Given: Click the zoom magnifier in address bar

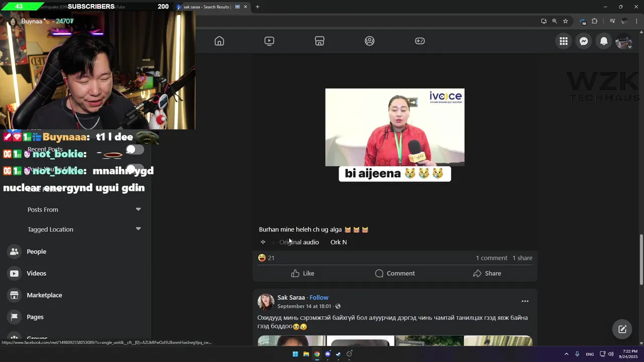Looking at the screenshot, I should pos(554,21).
